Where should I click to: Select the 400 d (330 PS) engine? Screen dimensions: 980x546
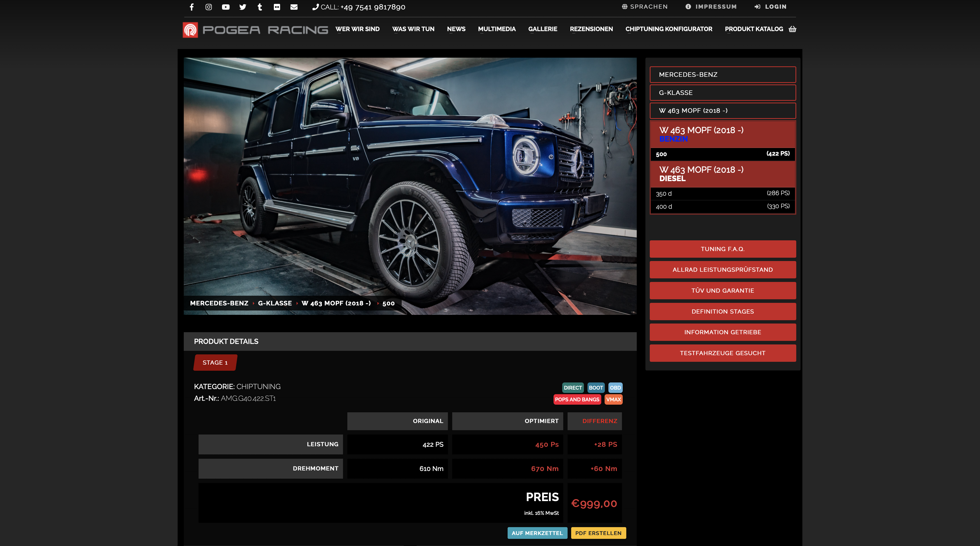(722, 206)
